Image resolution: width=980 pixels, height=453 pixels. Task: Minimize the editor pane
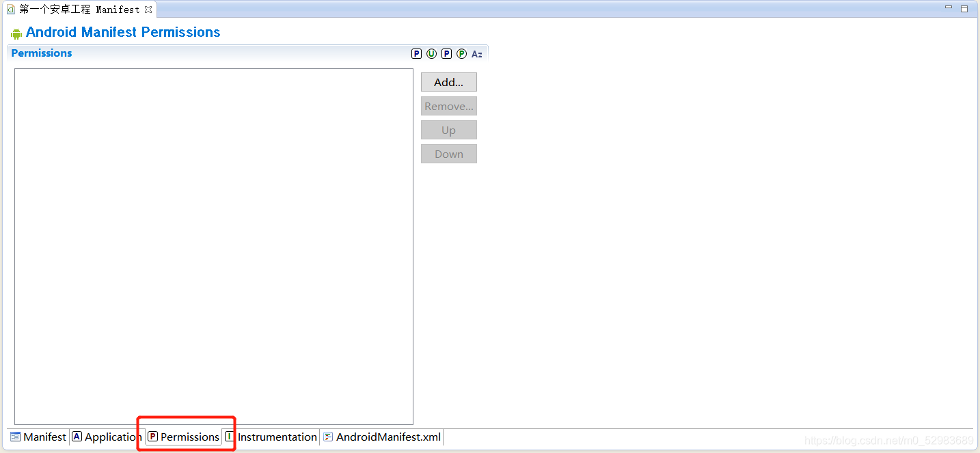tap(949, 8)
